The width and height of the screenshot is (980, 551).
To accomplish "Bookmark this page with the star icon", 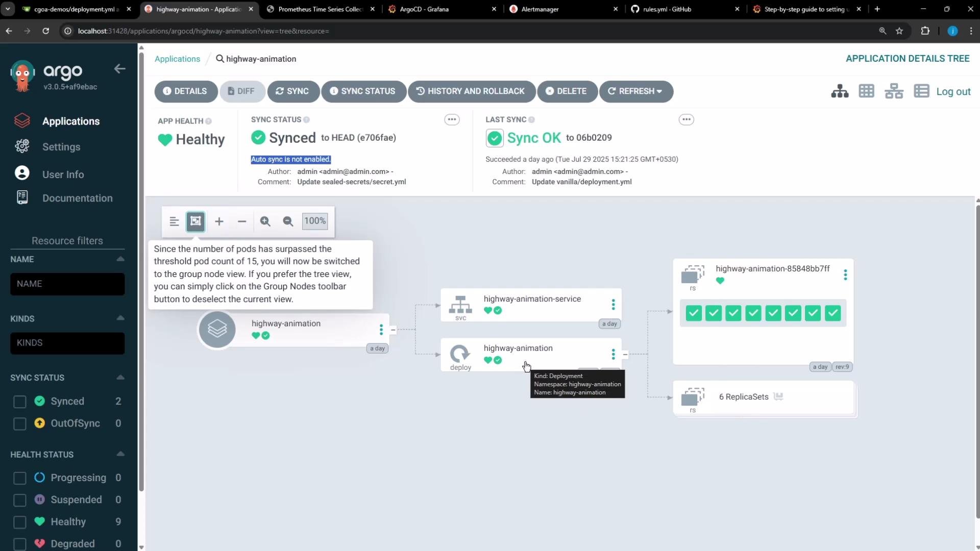I will pyautogui.click(x=899, y=31).
